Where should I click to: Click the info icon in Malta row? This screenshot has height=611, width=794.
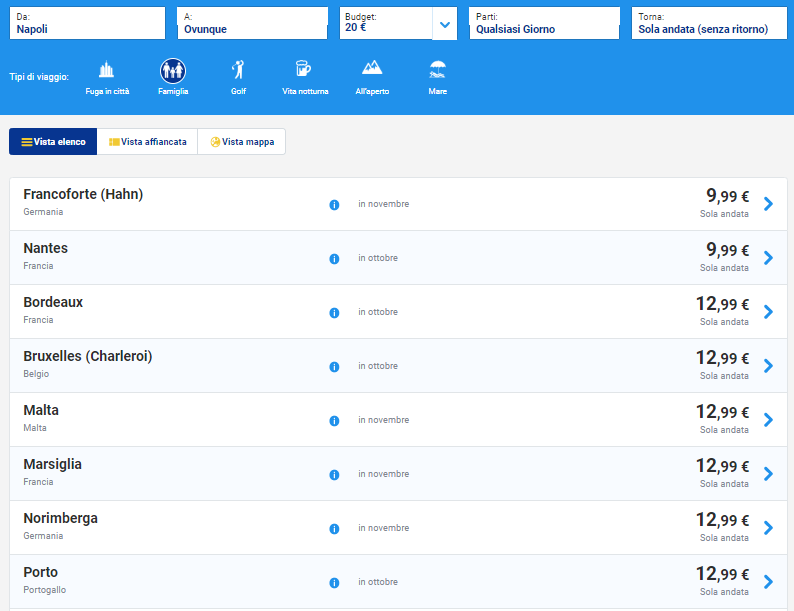[334, 421]
